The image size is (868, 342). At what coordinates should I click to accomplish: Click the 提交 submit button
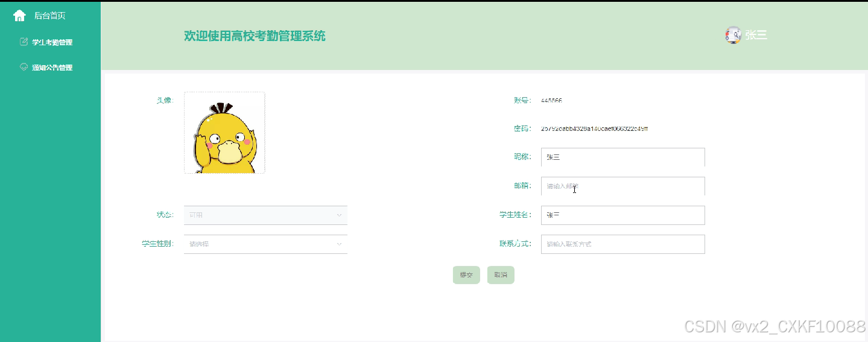point(466,274)
